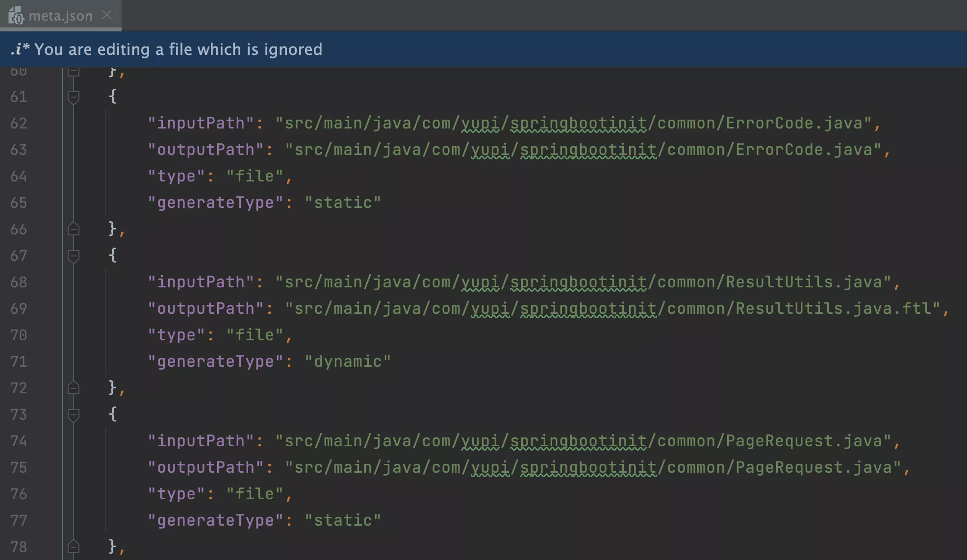Viewport: 967px width, 560px height.
Task: Place cursor in ErrorCode.java inputPath on line 62
Action: coord(573,123)
